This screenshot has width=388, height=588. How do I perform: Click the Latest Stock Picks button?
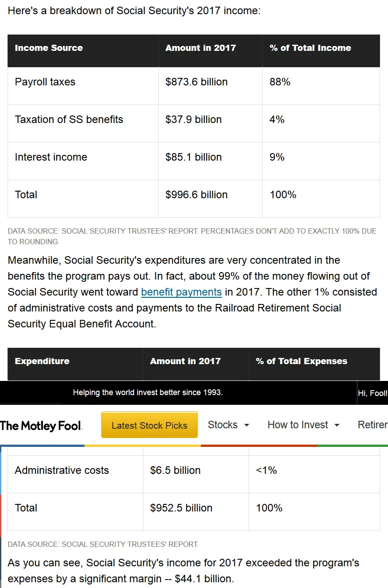(x=150, y=425)
